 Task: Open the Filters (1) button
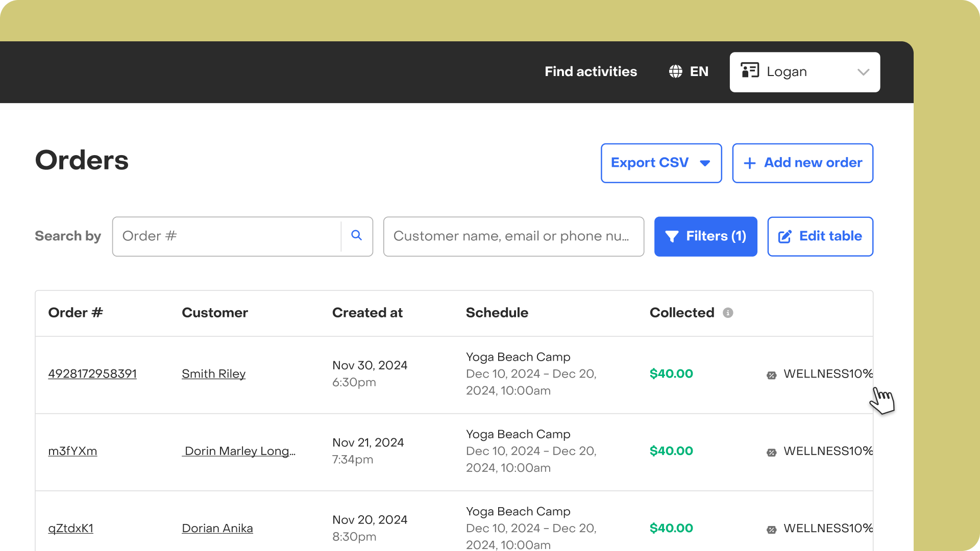(x=705, y=236)
